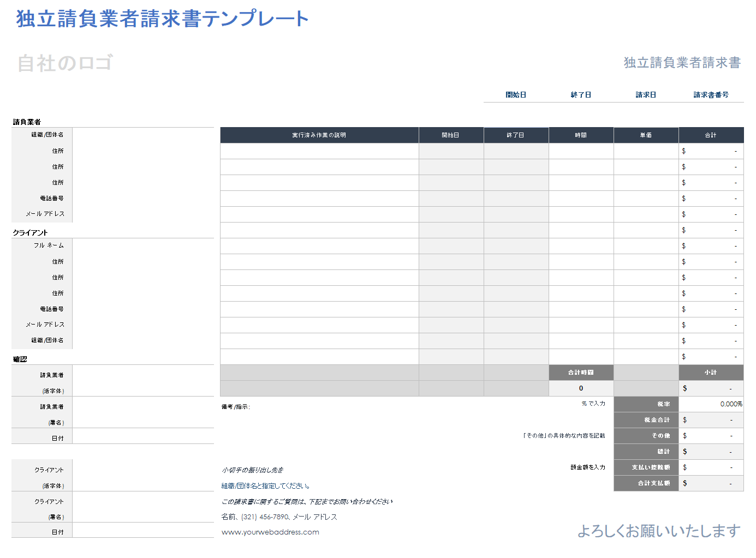Viewport: 756px width, 558px height.
Task: Click the 総計 label cell
Action: [x=646, y=452]
